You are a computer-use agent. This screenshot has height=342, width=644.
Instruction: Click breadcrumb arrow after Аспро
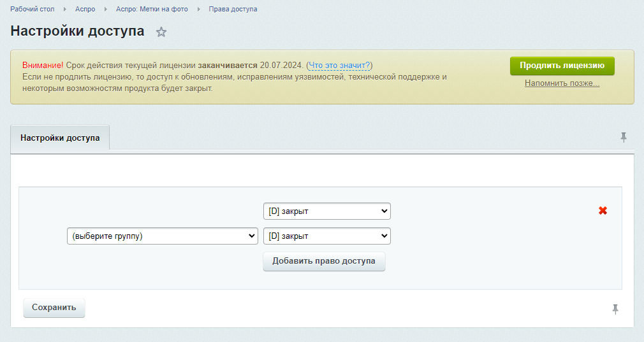[x=106, y=9]
